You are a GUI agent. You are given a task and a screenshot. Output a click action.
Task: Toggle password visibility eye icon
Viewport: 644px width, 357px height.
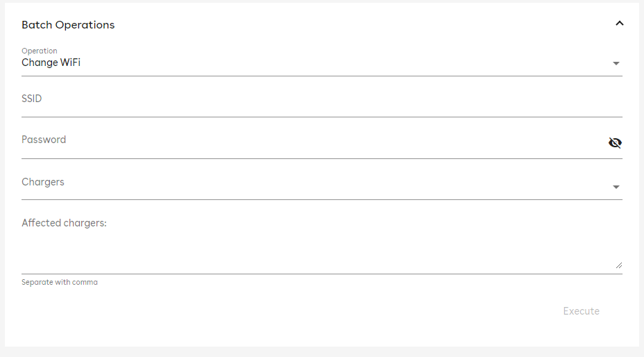[615, 142]
